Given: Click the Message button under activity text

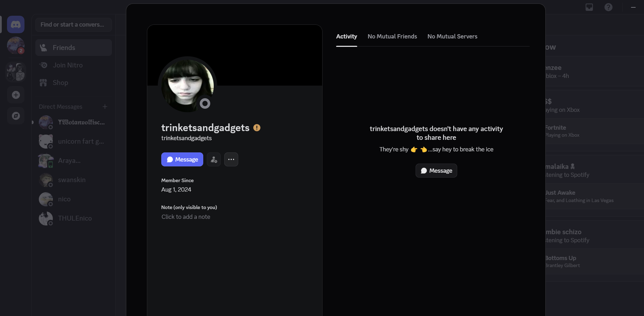Looking at the screenshot, I should (436, 171).
